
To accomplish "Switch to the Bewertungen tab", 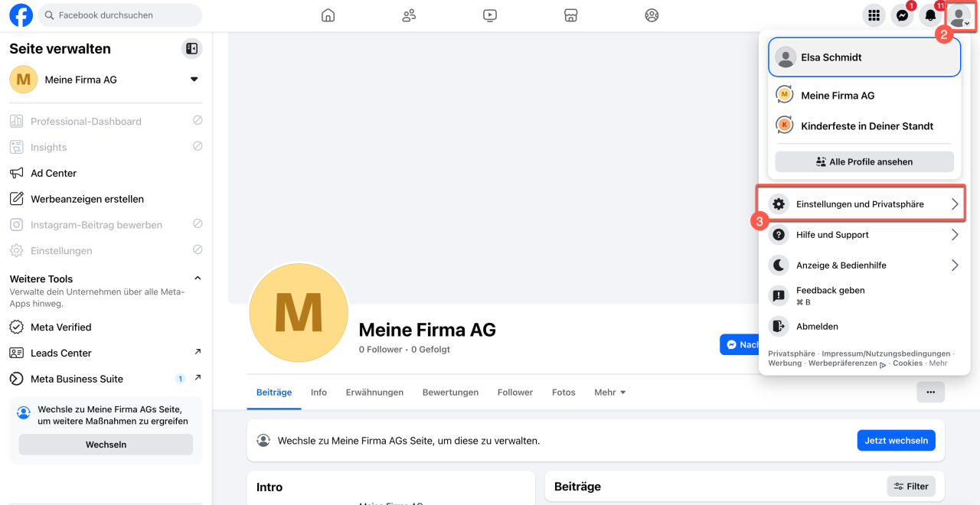I will [450, 393].
